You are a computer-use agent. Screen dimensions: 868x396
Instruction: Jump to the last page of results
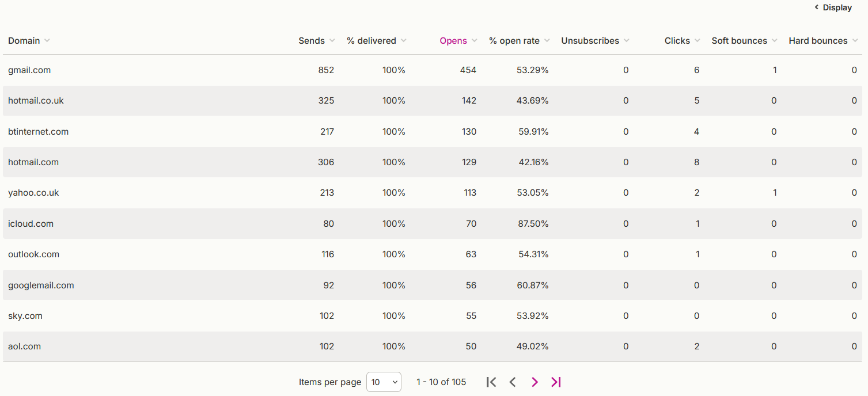[x=556, y=382]
